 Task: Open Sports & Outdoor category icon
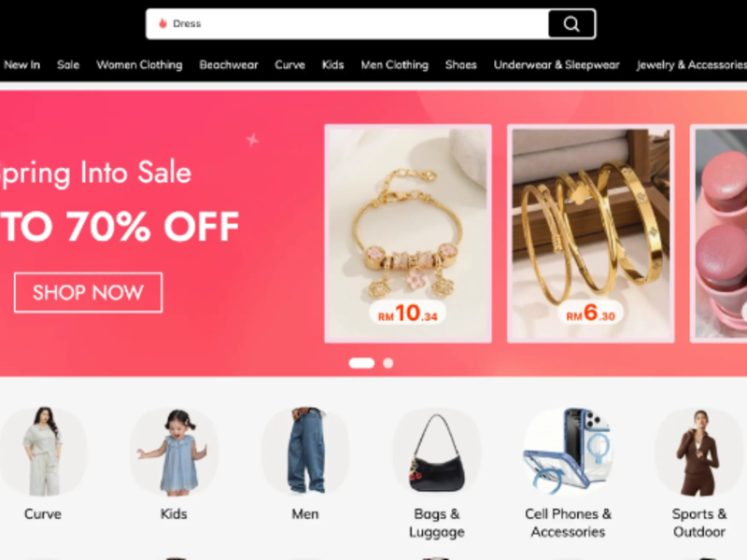(698, 452)
